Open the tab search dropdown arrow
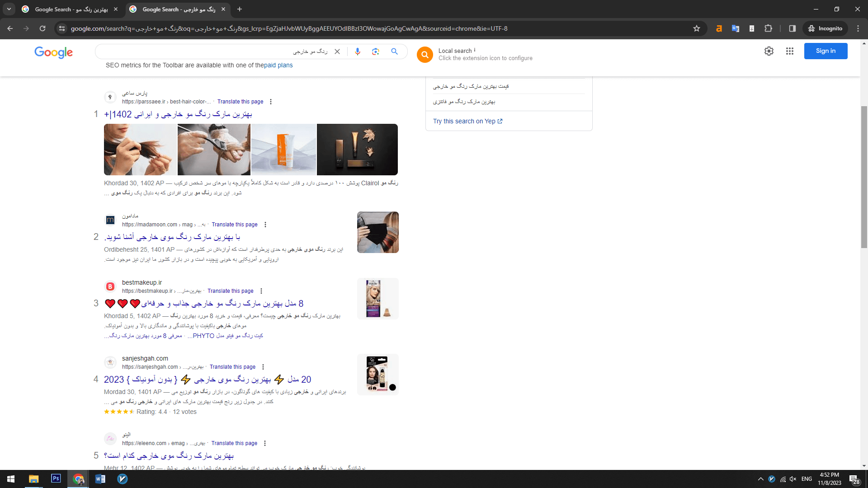Image resolution: width=868 pixels, height=488 pixels. (9, 9)
